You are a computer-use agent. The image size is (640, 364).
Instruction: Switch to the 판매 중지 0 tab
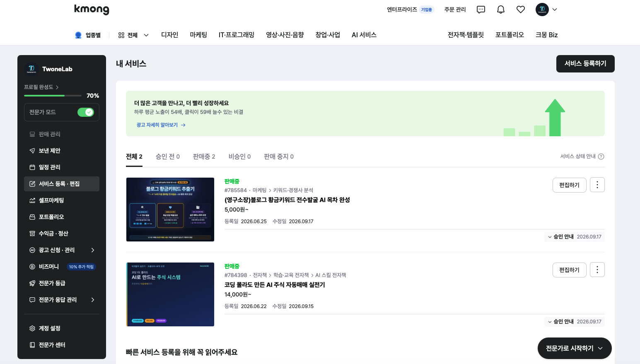coord(279,157)
